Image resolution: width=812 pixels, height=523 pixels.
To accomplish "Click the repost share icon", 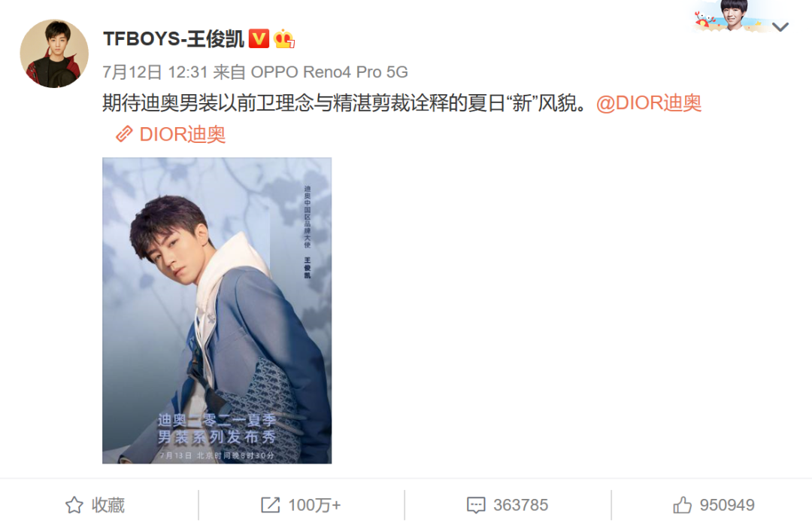I will (x=271, y=505).
